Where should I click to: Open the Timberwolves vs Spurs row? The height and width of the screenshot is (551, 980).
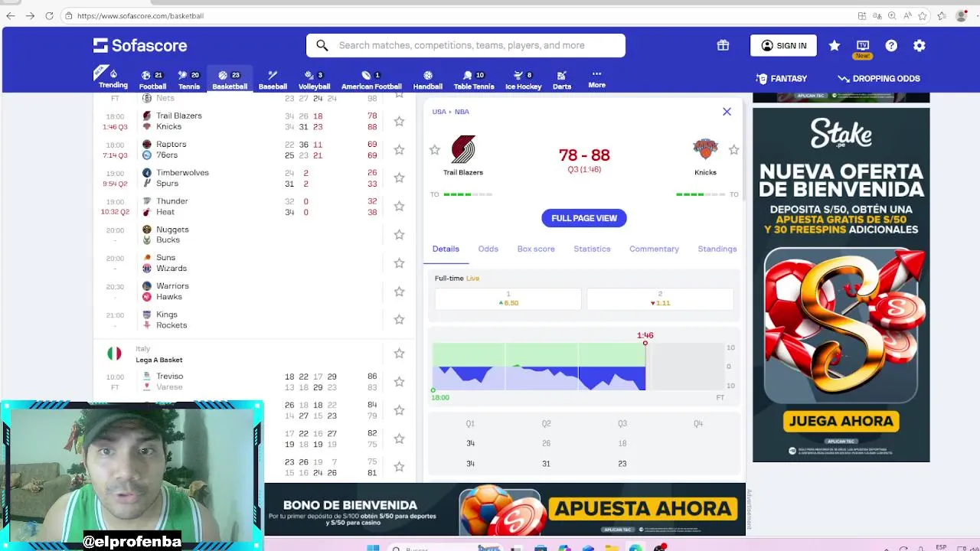[x=254, y=178]
